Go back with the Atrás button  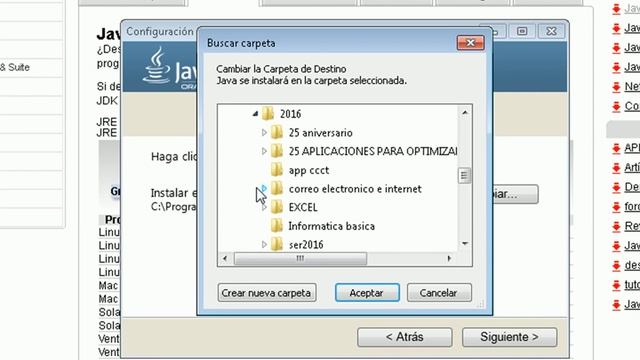pos(404,337)
